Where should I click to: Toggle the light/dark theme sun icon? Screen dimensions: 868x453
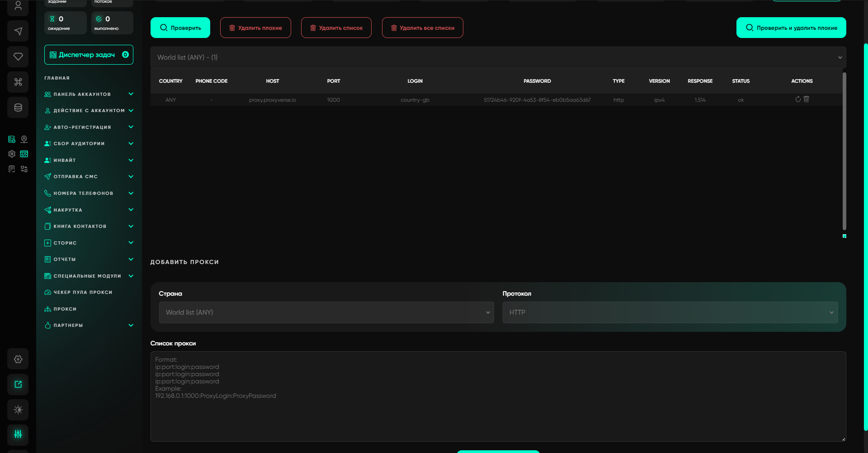(18, 410)
